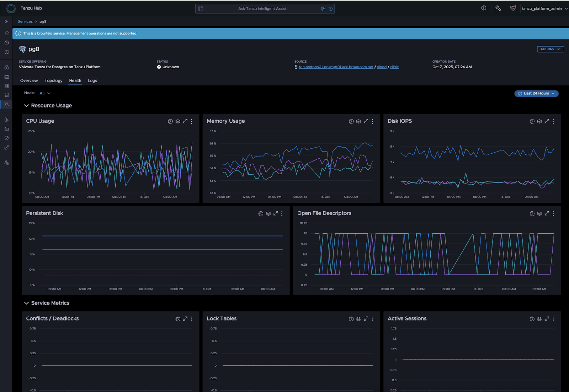Open the Last 24 Hours time range dropdown
This screenshot has width=569, height=392.
536,94
